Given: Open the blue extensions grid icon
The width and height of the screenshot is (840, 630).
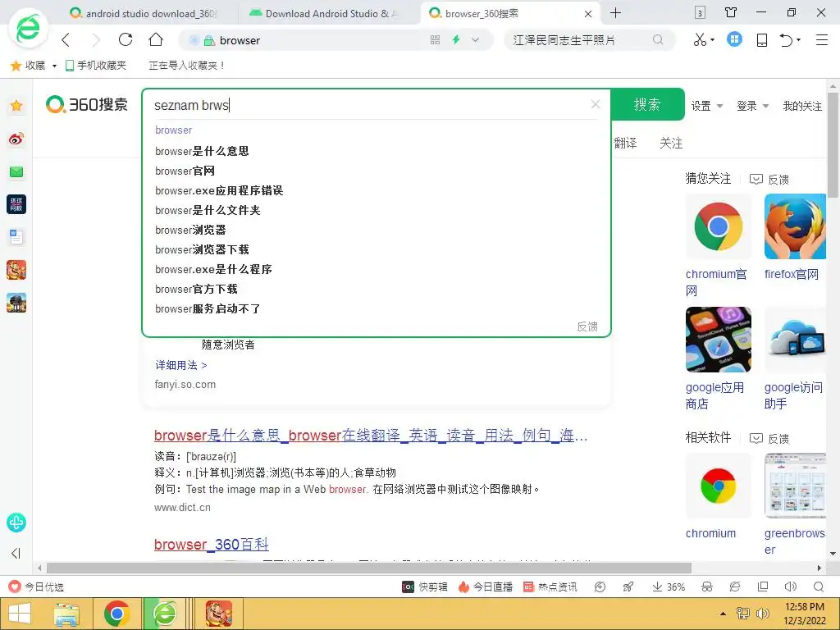Looking at the screenshot, I should [734, 39].
